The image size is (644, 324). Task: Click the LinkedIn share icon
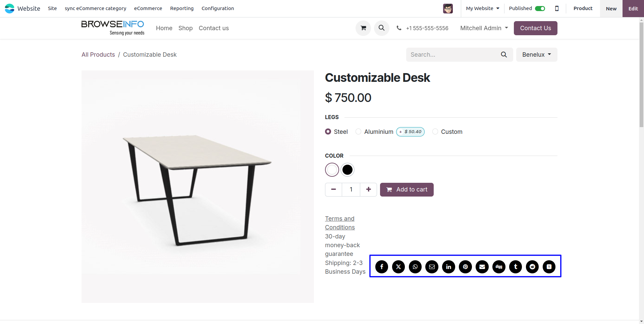pos(449,267)
